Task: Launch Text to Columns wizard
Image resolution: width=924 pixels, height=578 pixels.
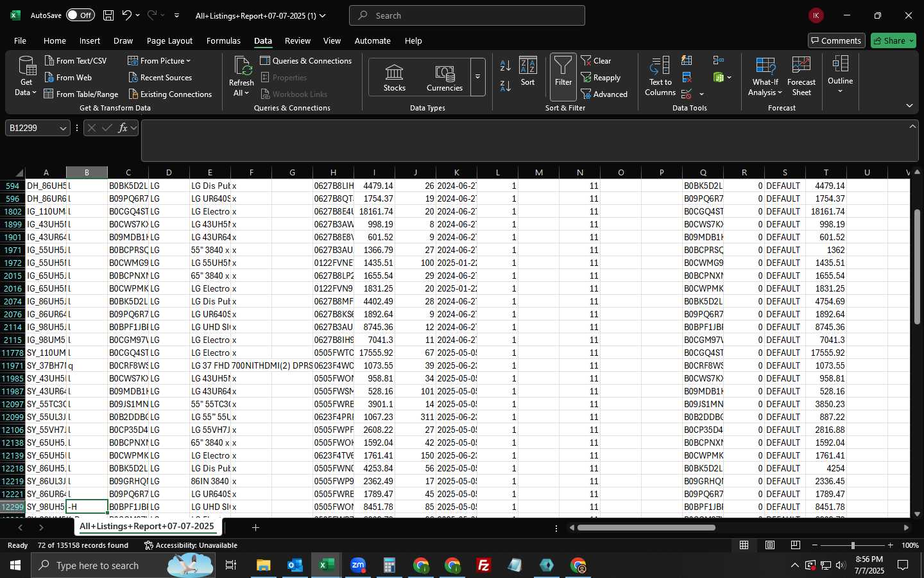Action: click(660, 76)
